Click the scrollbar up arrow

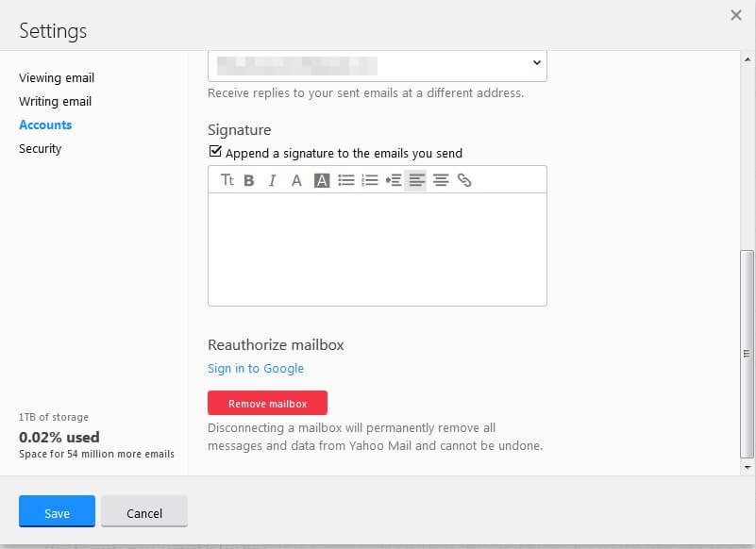tap(748, 59)
